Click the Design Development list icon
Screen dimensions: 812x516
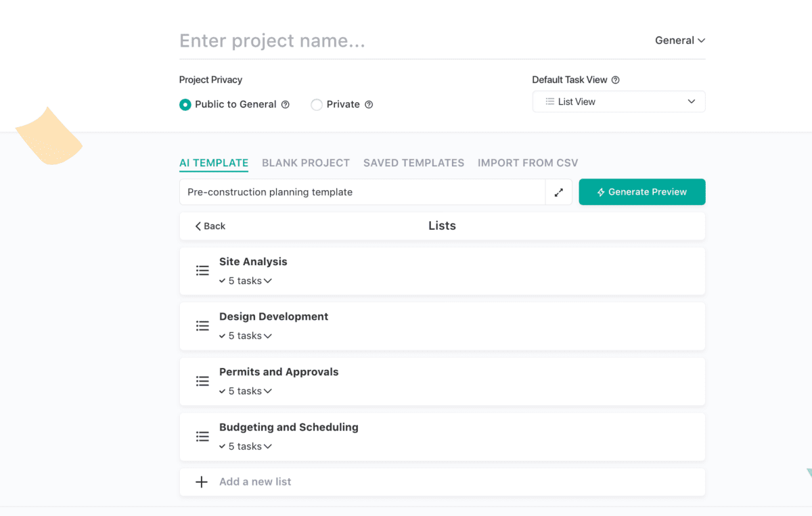202,326
